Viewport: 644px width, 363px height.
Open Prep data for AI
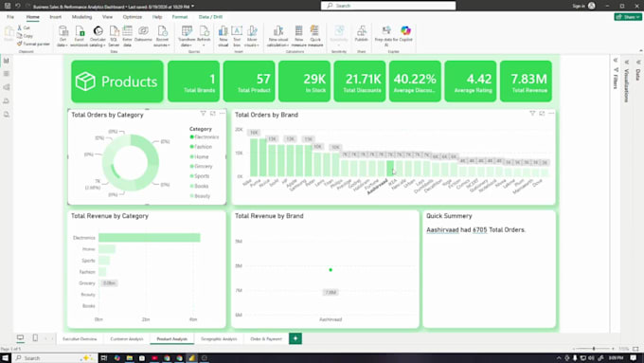click(x=386, y=36)
